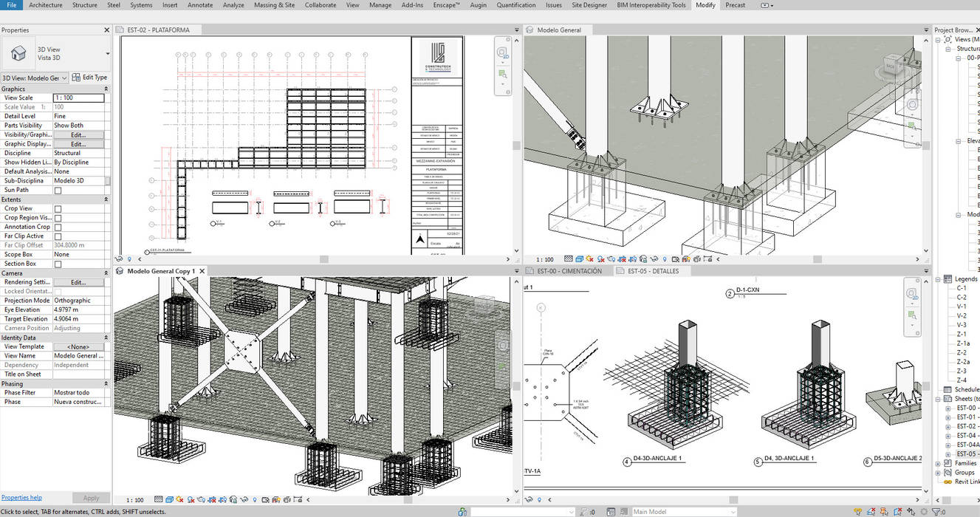Open Detail Level menu in Modelo General view bar

[569, 259]
